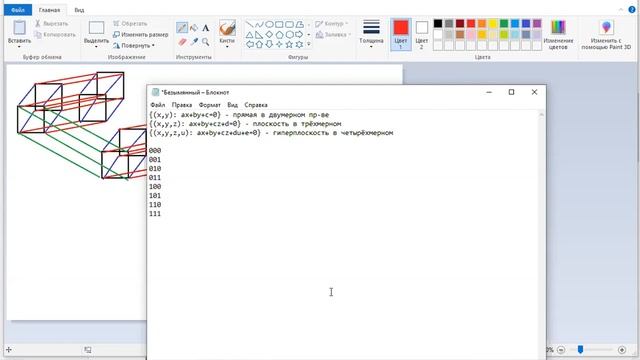Open the Толщина line thickness dropdown
Screen dimensions: 640x360
click(x=371, y=35)
